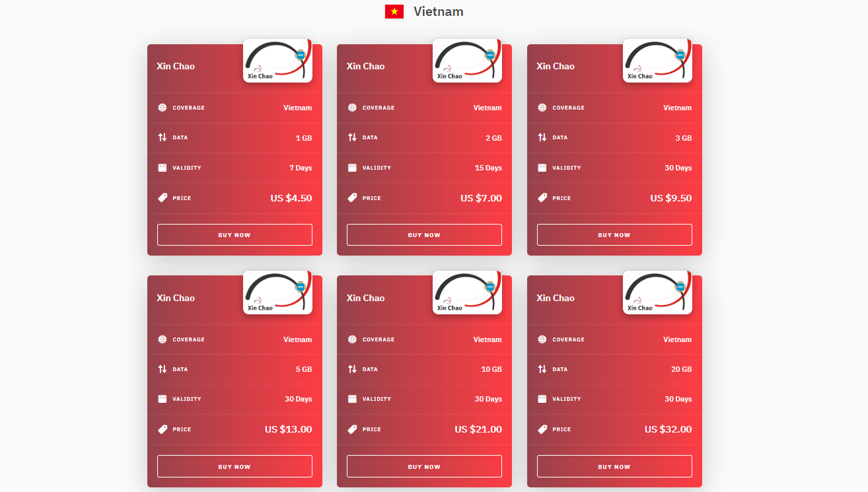The height and width of the screenshot is (492, 868).
Task: Click the US $13.00 price text
Action: (289, 429)
